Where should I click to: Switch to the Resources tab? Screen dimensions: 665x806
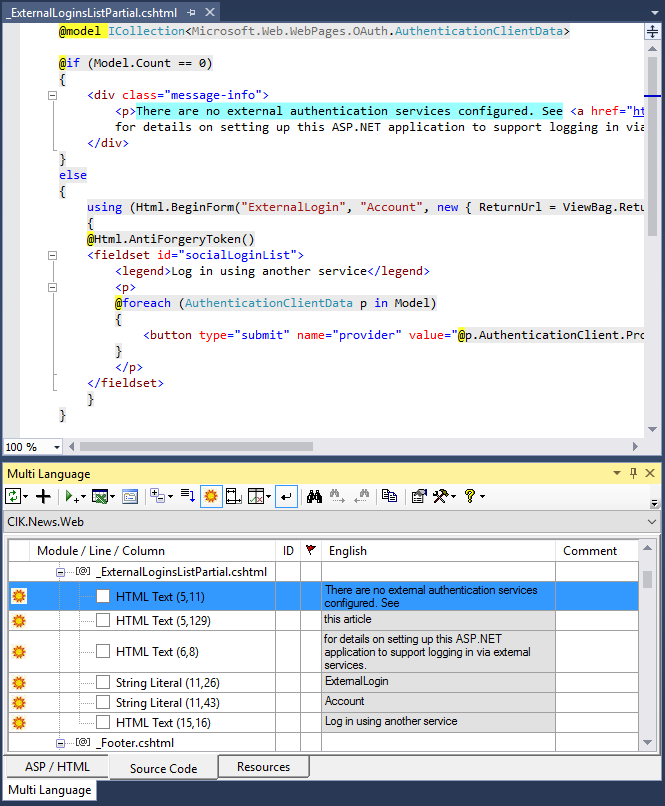coord(264,767)
